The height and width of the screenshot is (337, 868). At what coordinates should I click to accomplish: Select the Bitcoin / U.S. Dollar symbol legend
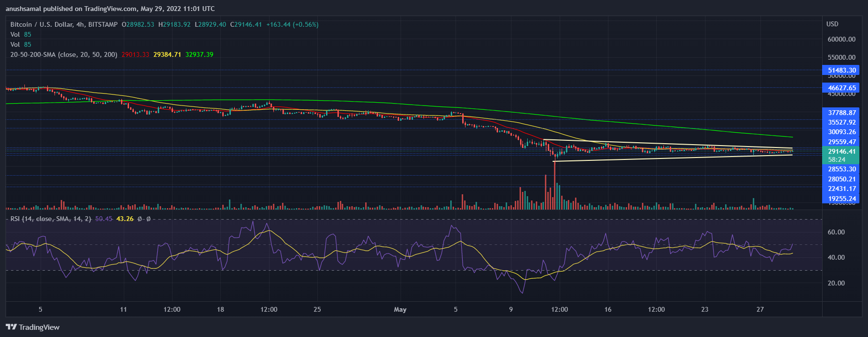click(x=64, y=24)
